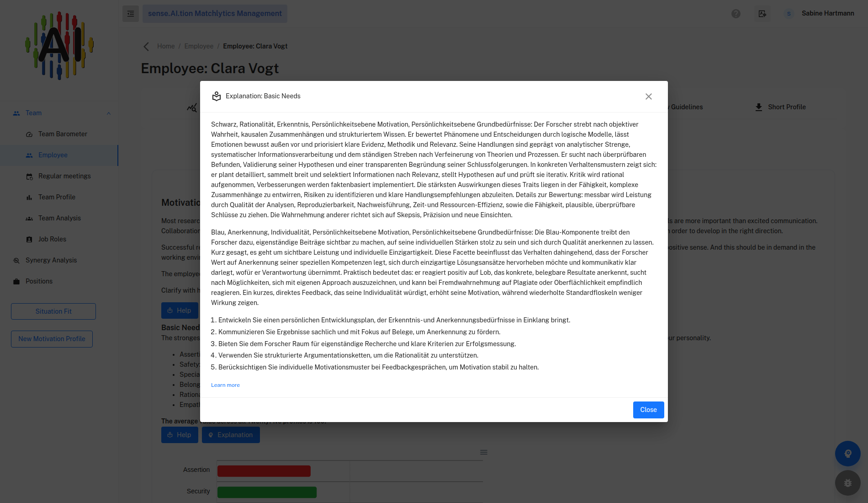Open the Learn more link
Screen dimensions: 868x503
pos(225,385)
